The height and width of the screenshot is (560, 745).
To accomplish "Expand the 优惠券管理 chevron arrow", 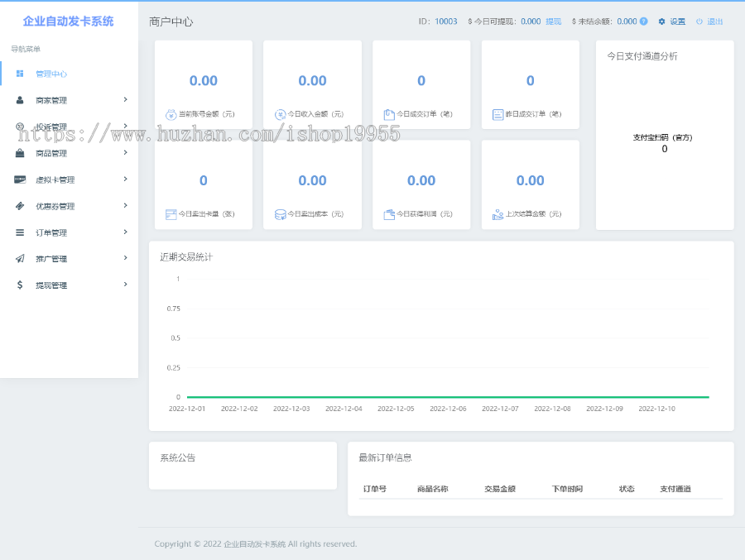I will point(125,206).
